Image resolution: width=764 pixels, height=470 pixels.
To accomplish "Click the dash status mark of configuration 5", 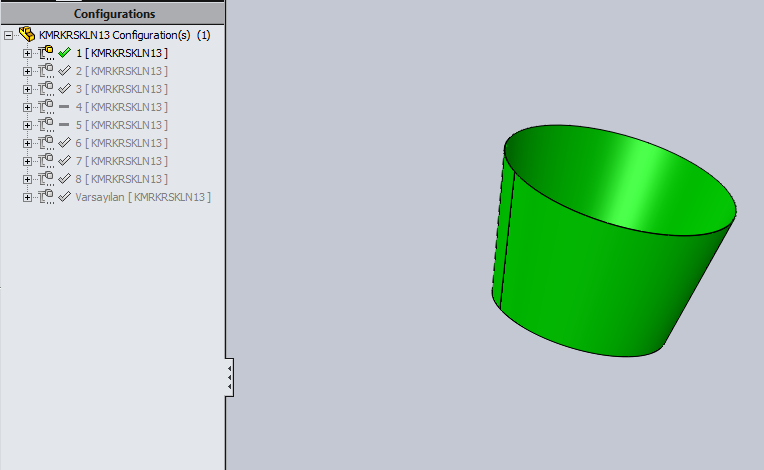I will pos(64,125).
